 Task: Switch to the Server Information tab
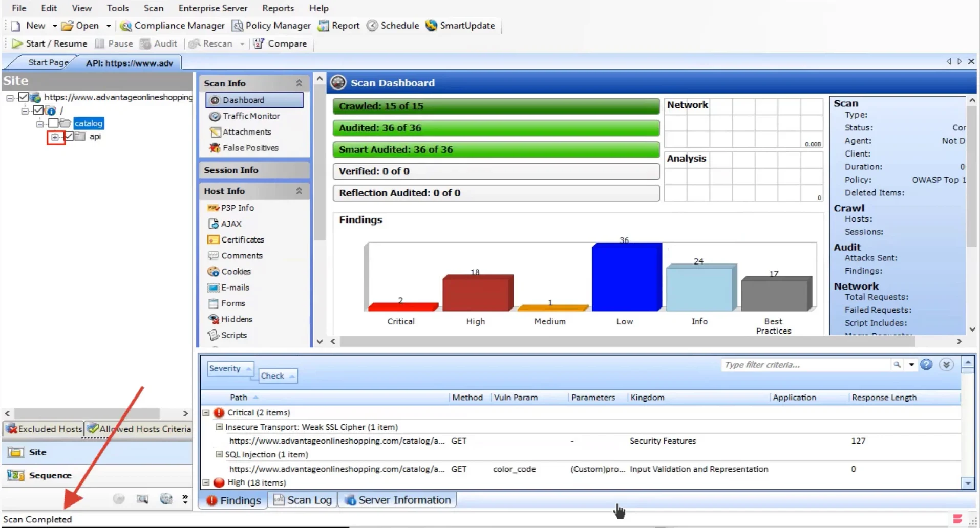[398, 500]
